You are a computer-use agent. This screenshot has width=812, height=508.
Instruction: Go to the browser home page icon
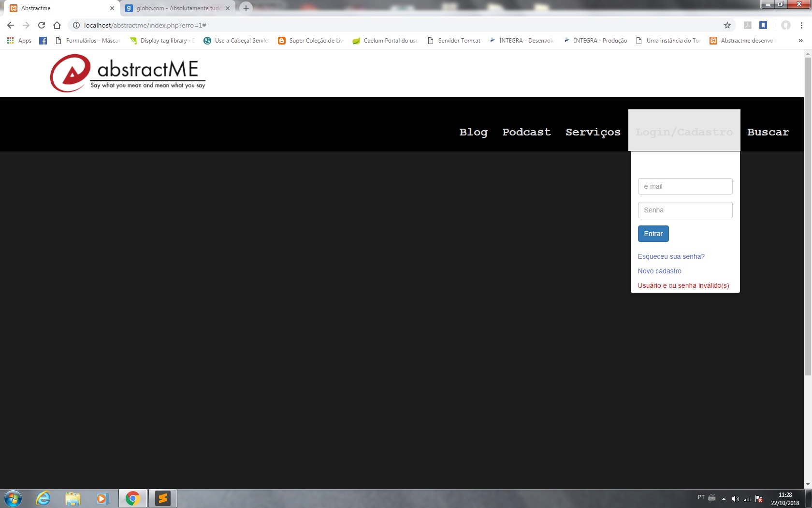pyautogui.click(x=57, y=25)
